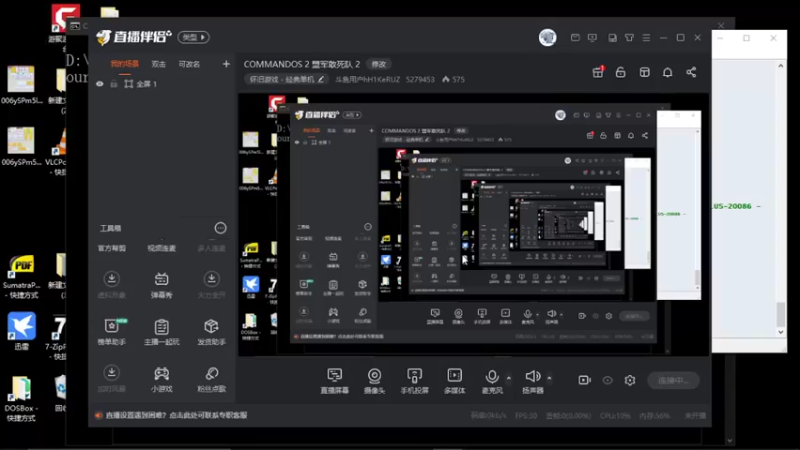Select 视频连麦 in the toolbox

pos(161,248)
